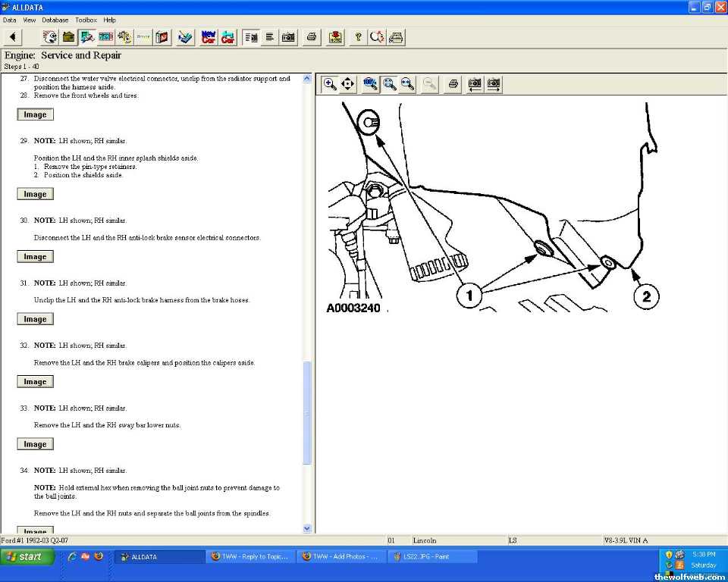Click the help question mark icon

point(358,37)
